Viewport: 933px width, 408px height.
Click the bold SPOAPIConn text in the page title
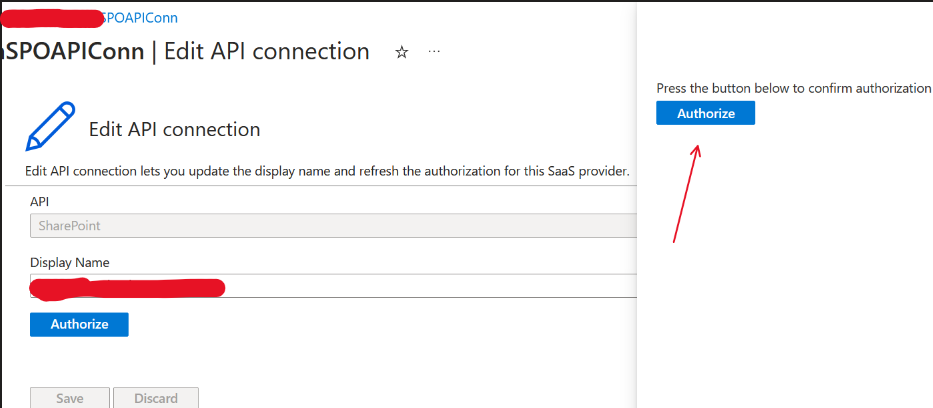coord(73,52)
